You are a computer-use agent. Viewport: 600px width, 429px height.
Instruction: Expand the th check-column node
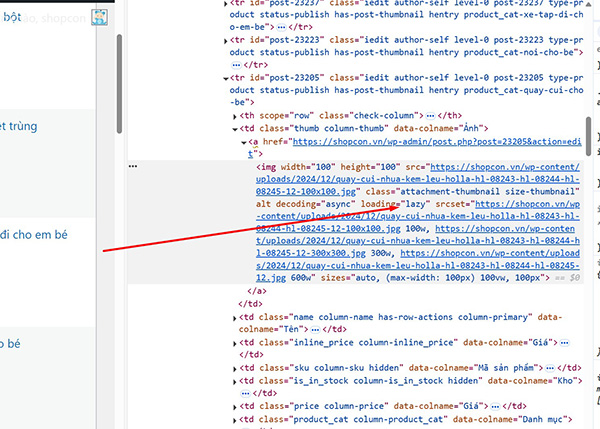[x=235, y=116]
